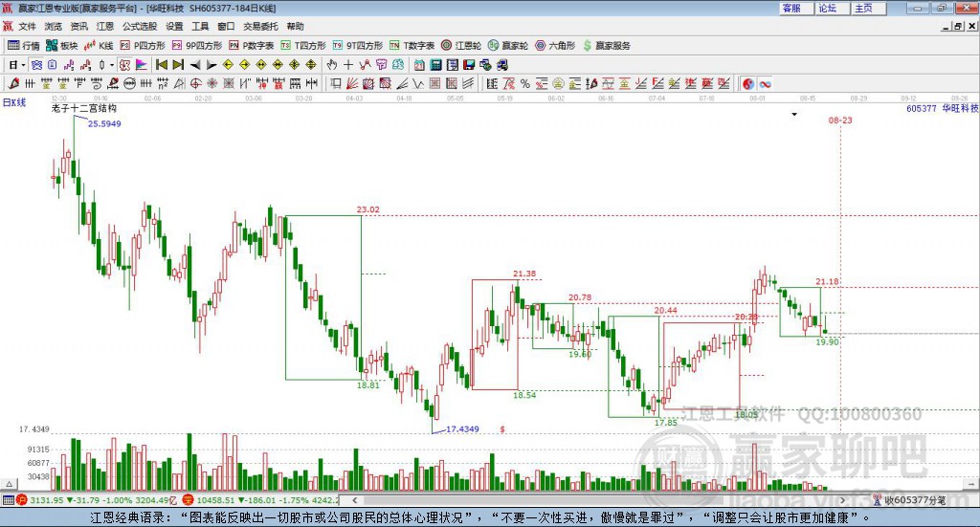Image resolution: width=980 pixels, height=527 pixels.
Task: Expand the 日 period dropdown arrow
Action: tap(23, 65)
